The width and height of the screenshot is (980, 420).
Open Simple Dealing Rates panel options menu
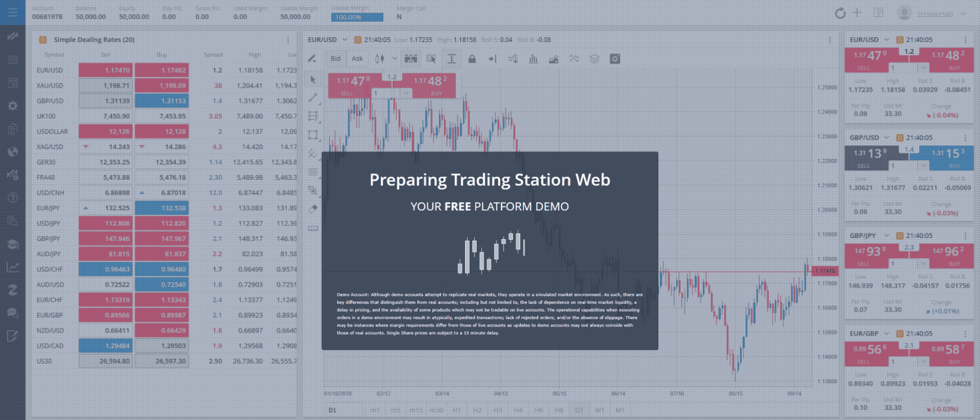coord(288,40)
